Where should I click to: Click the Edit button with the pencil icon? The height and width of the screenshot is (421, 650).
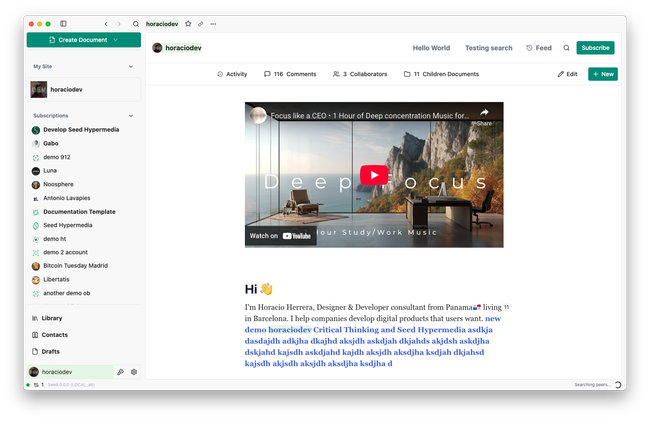[x=567, y=74]
